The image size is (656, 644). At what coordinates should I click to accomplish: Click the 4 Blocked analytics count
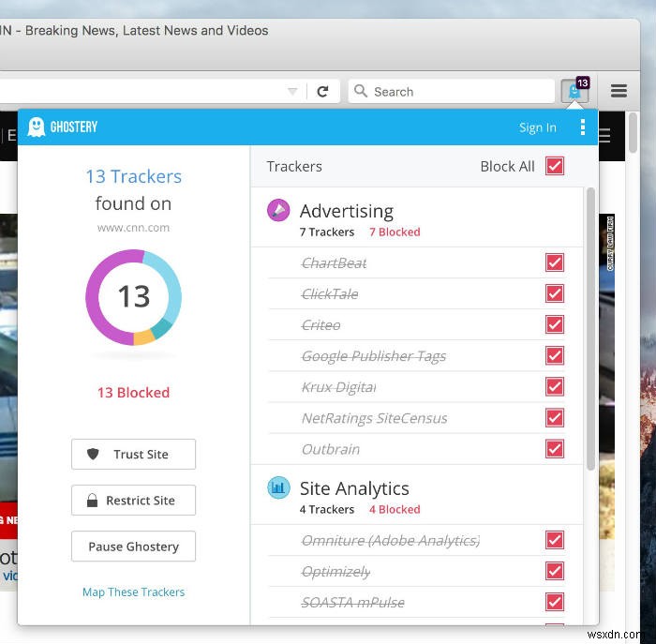pos(395,509)
